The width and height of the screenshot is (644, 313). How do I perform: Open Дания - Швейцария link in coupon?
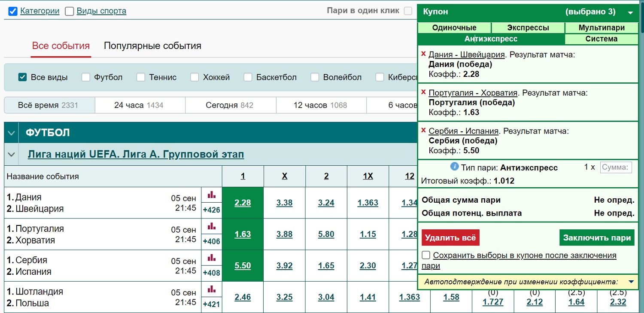[466, 55]
